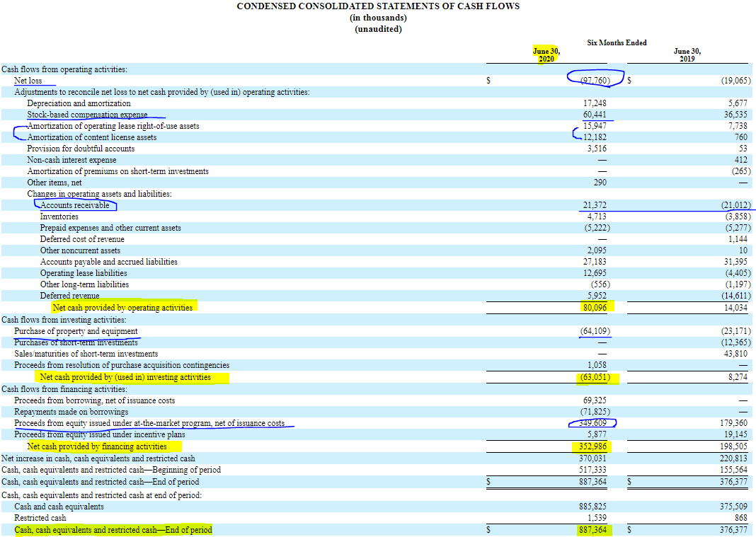Click the 'Deferred revenue' row label
The image size is (756, 537).
coord(69,296)
